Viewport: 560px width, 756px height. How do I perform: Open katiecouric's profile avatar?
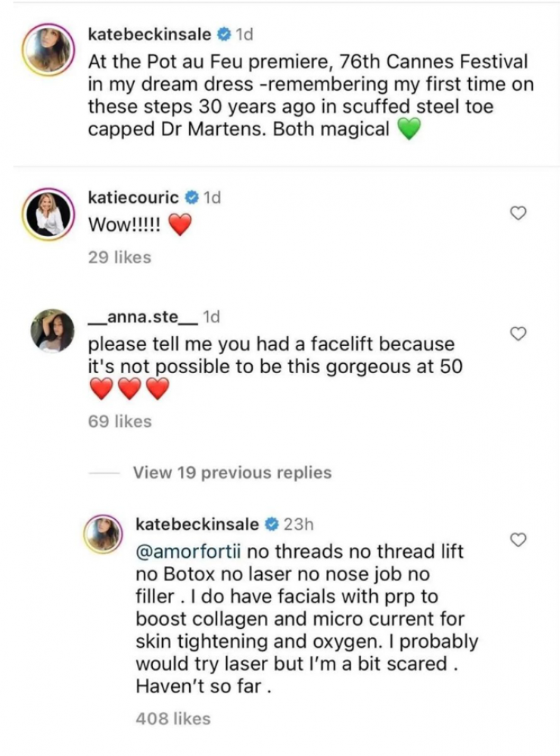pyautogui.click(x=51, y=215)
